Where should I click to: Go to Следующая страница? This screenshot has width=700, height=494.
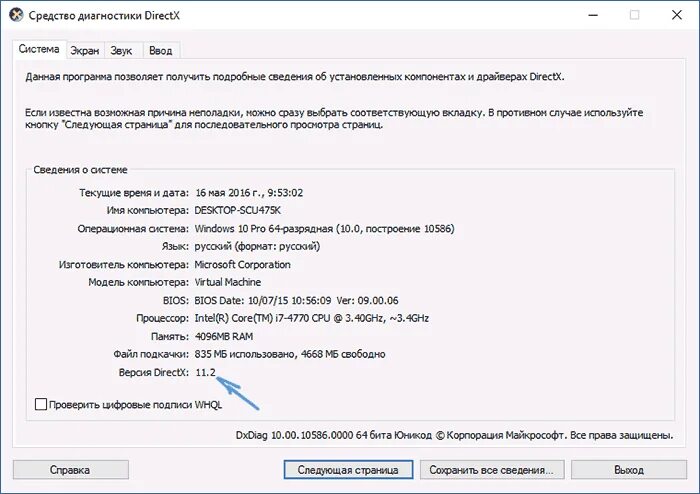coord(348,470)
